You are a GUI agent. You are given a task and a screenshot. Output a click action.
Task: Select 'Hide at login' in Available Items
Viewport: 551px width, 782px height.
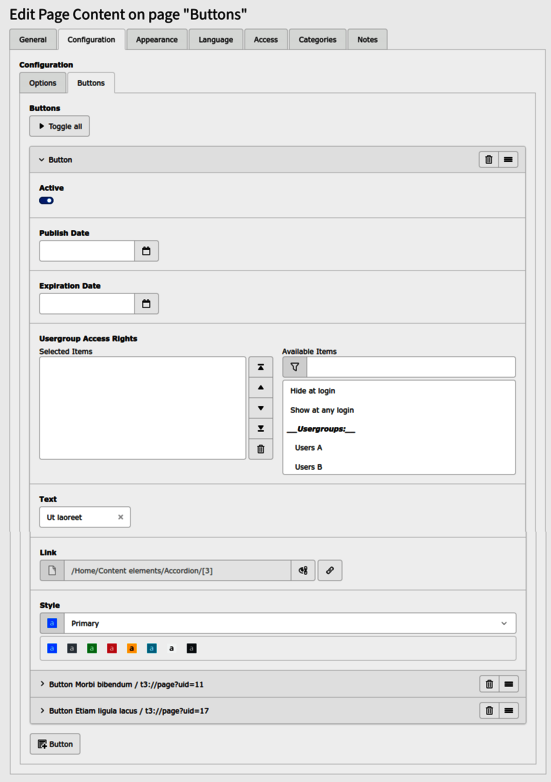tap(399, 391)
